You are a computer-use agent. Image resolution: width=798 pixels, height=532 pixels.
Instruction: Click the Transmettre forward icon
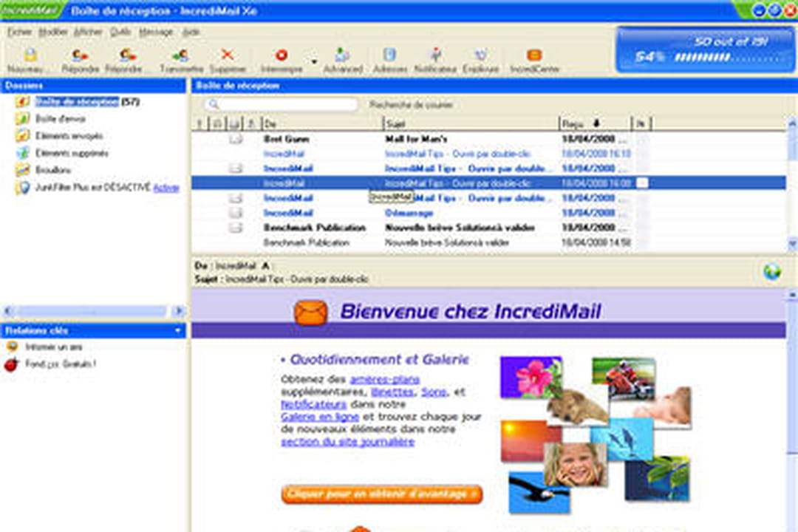180,55
